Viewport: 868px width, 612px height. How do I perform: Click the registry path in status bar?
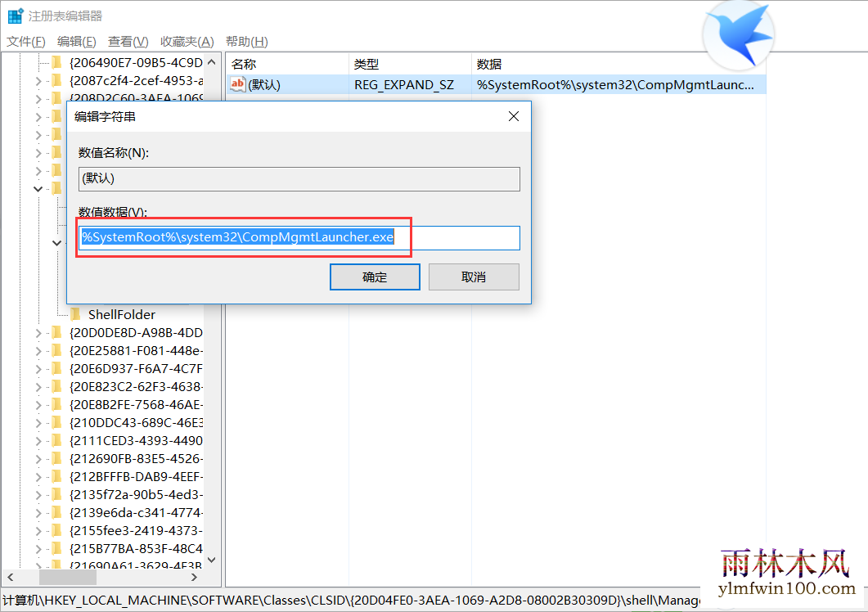coord(352,601)
